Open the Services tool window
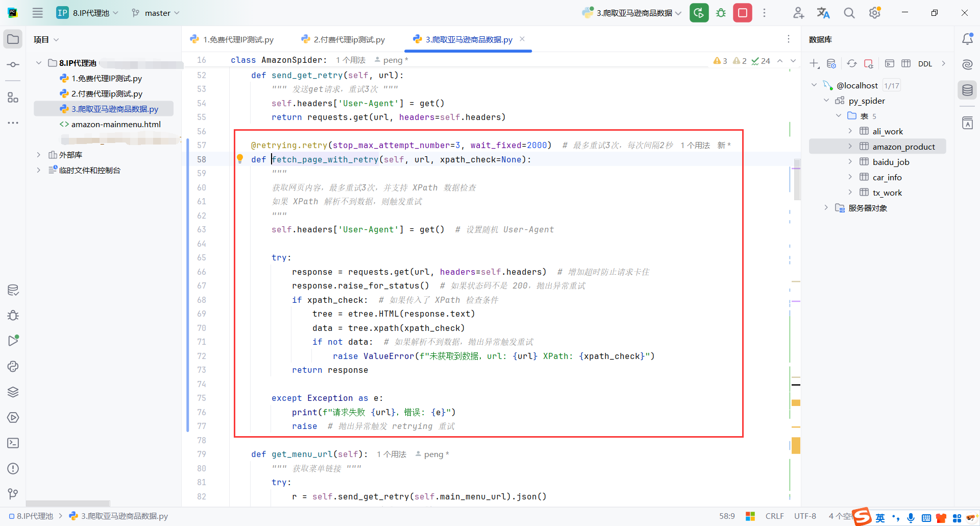980x526 pixels. pyautogui.click(x=13, y=418)
